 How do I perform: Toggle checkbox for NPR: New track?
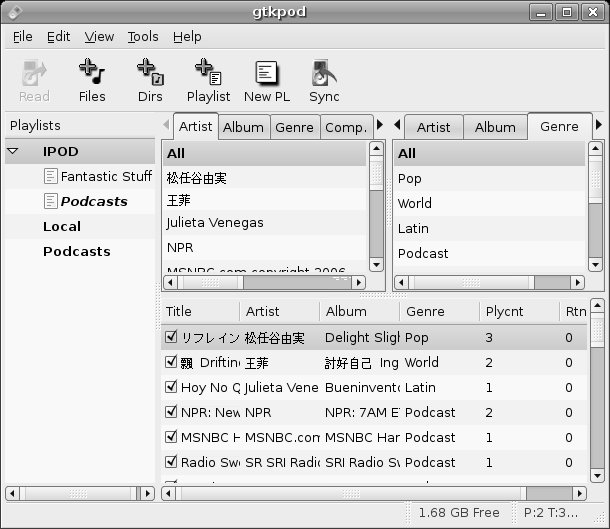[171, 412]
